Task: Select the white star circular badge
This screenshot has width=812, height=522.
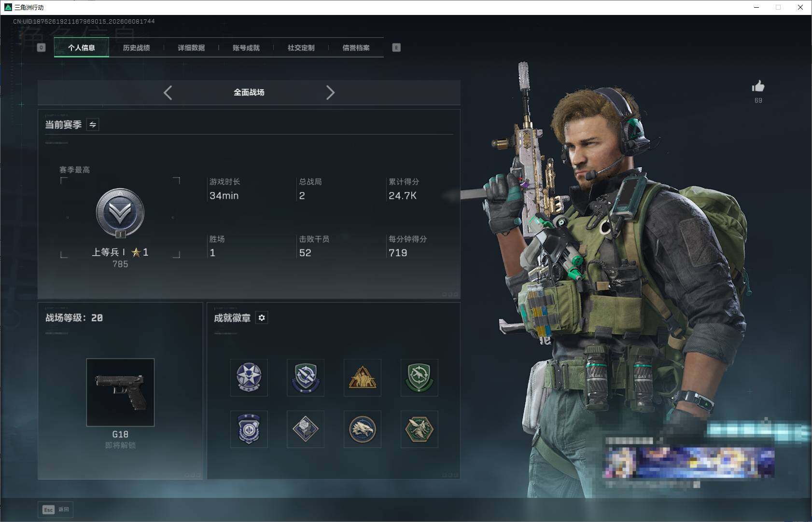Action: (249, 378)
